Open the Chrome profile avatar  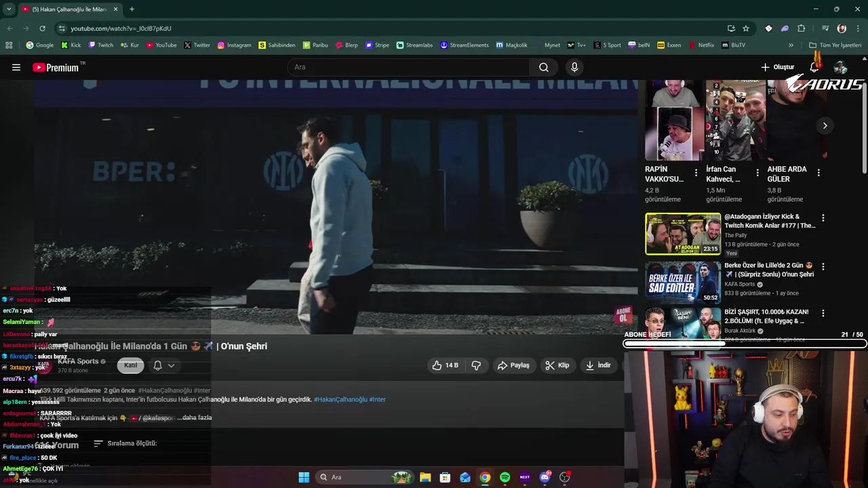[842, 28]
